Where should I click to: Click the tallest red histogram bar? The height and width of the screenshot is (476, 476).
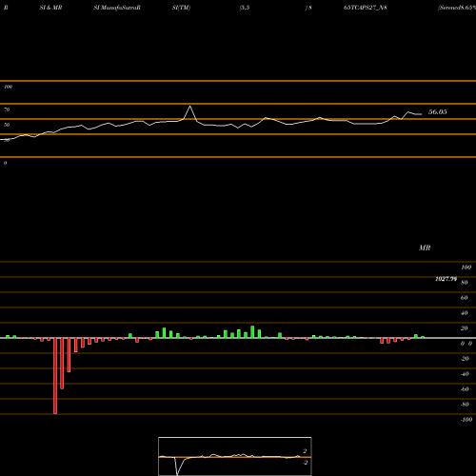tap(55, 376)
